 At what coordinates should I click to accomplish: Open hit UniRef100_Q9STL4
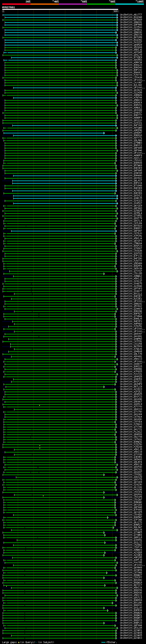(x=131, y=221)
